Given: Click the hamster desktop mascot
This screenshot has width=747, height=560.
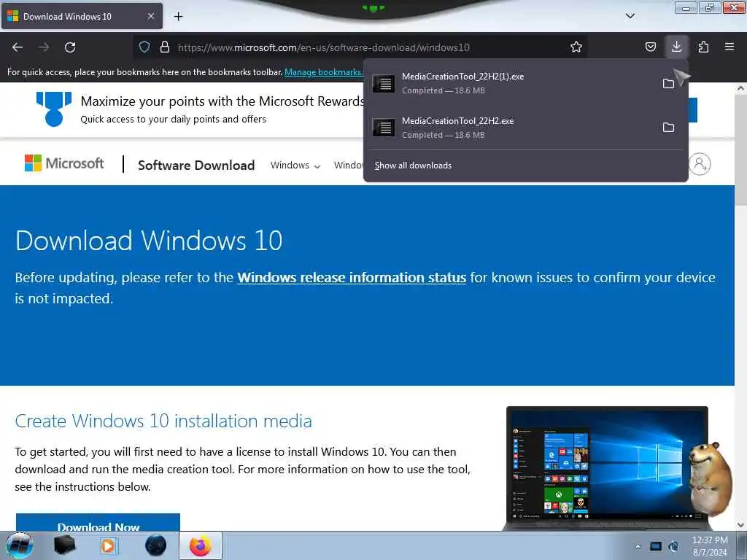Looking at the screenshot, I should tap(710, 479).
